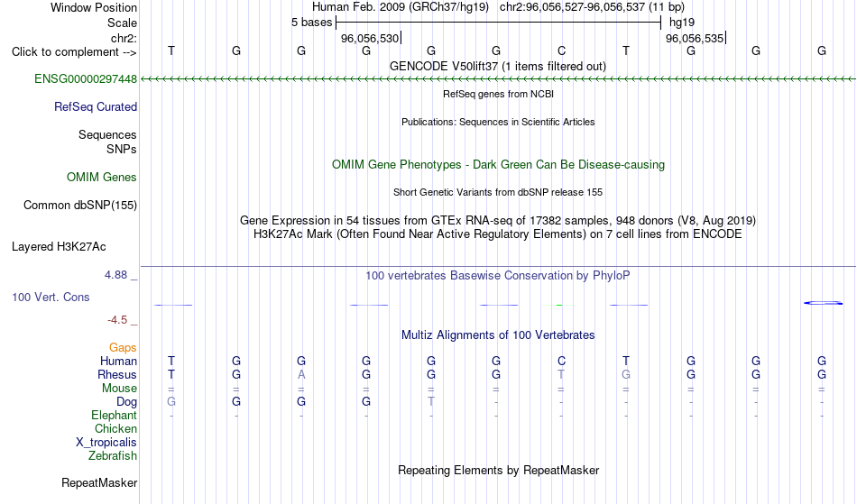857x504 pixels.
Task: Click the Gaps row label
Action: [x=123, y=348]
